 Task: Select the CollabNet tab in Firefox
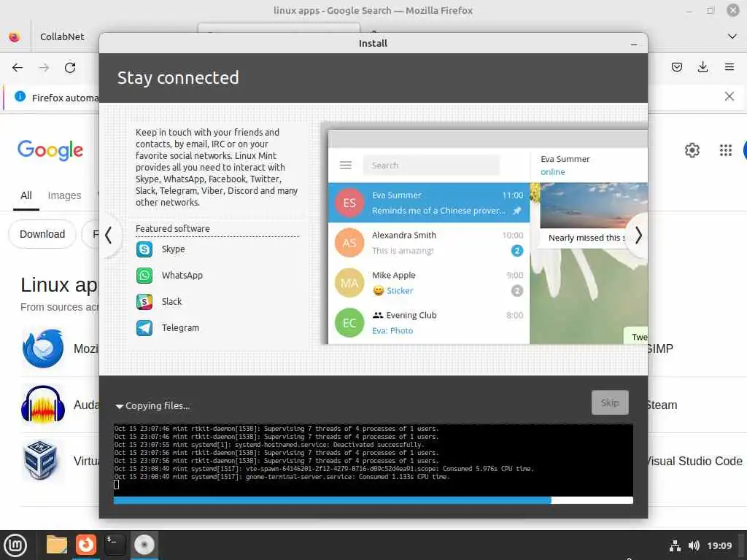point(62,36)
